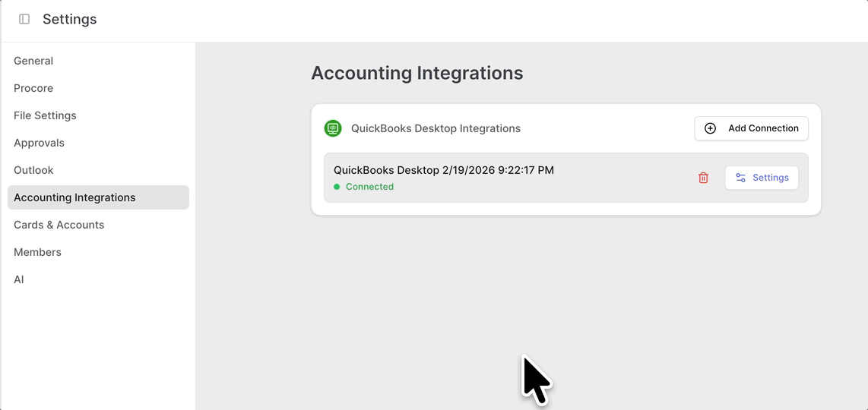This screenshot has width=868, height=410.
Task: Click the green QuickBooks Desktop logo icon
Action: tap(333, 128)
